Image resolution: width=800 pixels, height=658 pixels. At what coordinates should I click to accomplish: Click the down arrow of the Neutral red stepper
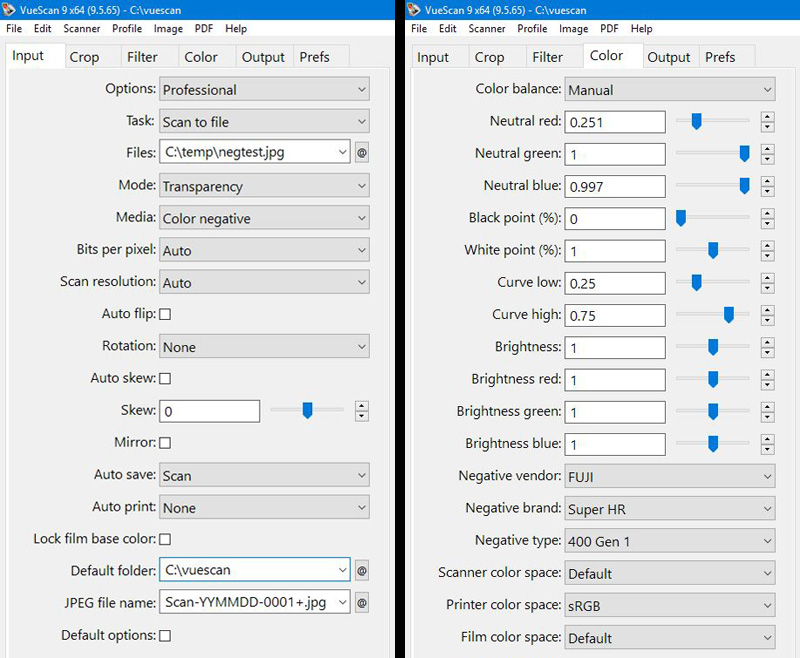[767, 127]
